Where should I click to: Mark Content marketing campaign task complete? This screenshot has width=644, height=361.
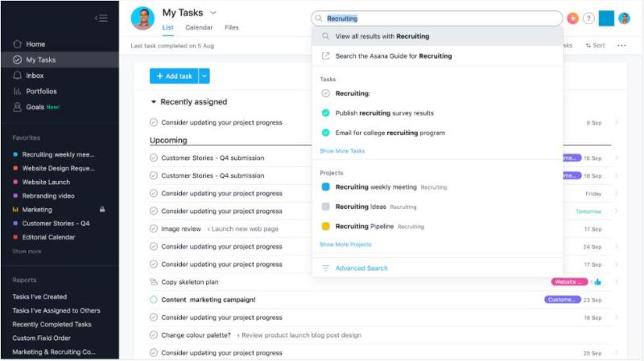(x=154, y=300)
